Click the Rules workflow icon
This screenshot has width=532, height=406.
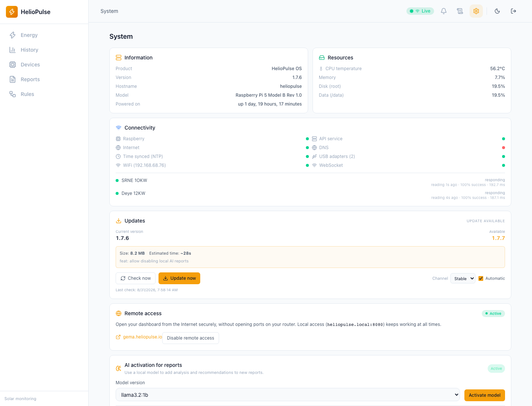pos(13,94)
